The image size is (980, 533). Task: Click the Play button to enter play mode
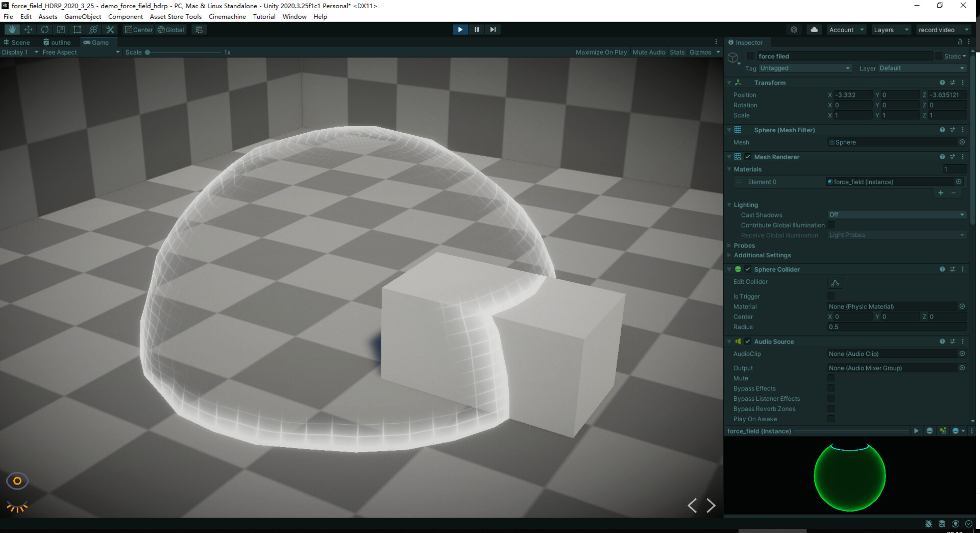(460, 29)
